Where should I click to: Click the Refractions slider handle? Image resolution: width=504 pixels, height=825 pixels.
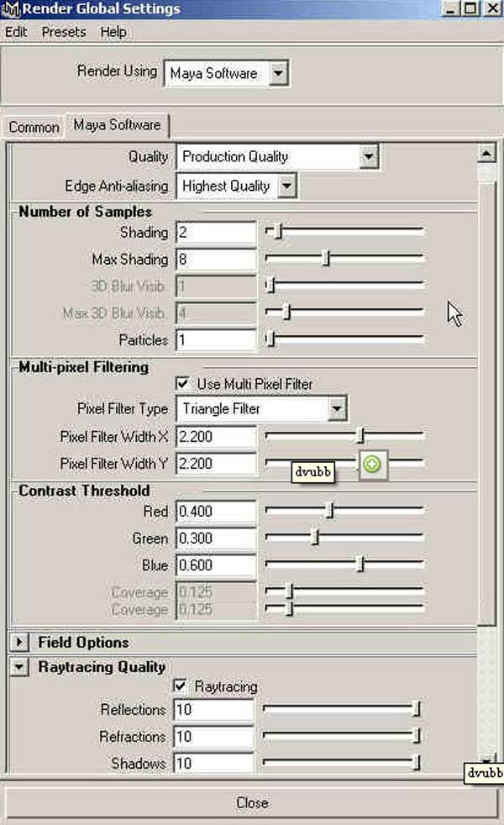pos(416,736)
